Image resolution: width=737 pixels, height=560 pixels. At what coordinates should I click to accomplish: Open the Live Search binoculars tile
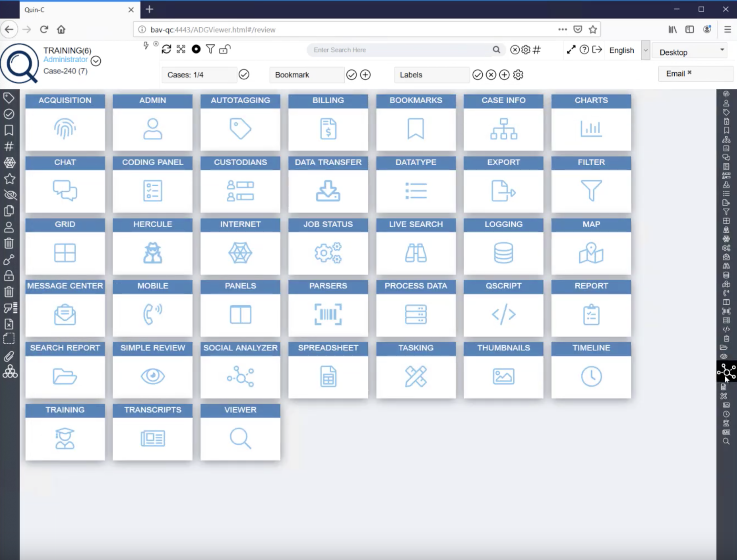point(416,246)
